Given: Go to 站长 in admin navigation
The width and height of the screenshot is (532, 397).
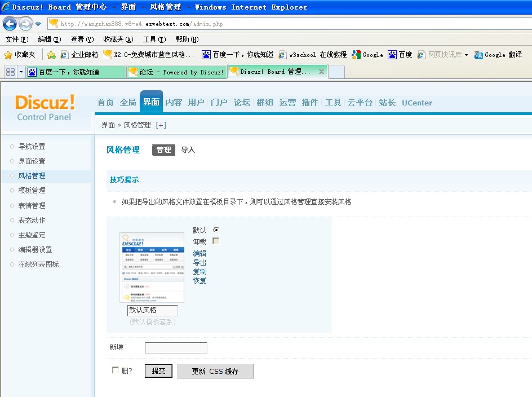Looking at the screenshot, I should point(387,103).
